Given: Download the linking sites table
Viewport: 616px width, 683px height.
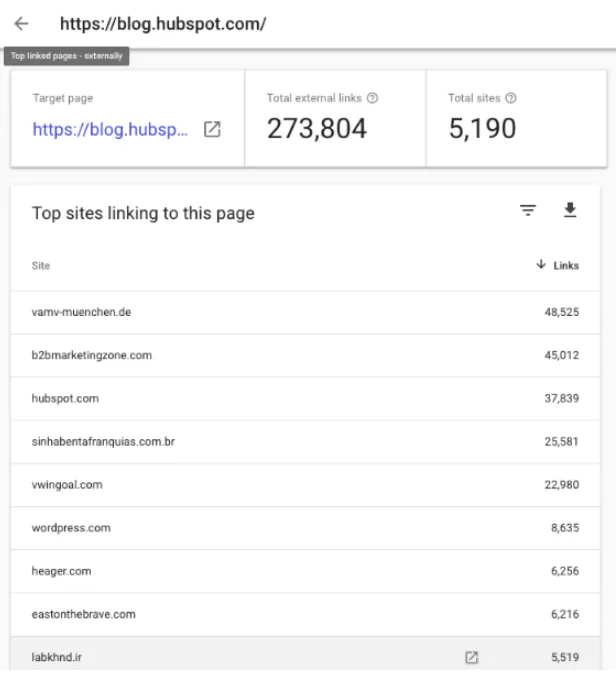Looking at the screenshot, I should coord(570,210).
